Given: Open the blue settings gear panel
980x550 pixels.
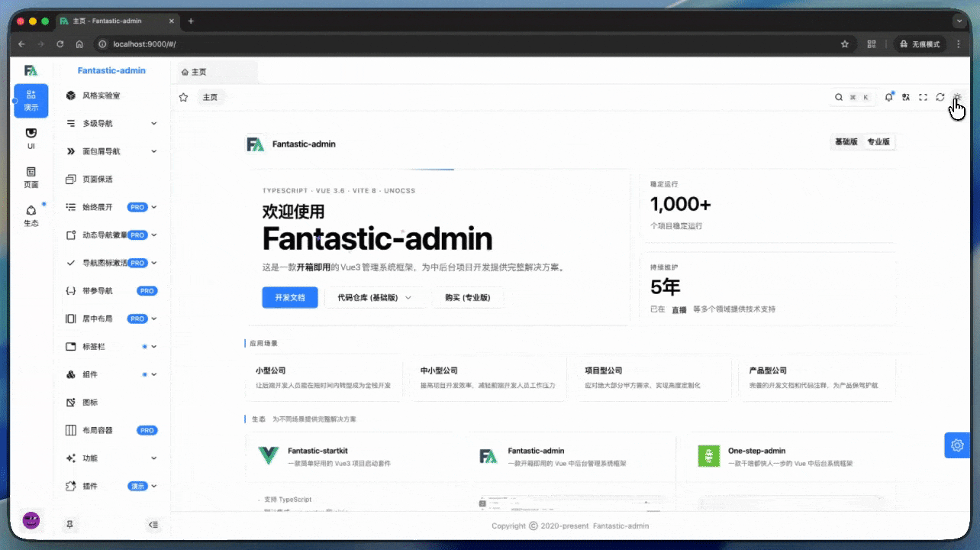Looking at the screenshot, I should (957, 445).
